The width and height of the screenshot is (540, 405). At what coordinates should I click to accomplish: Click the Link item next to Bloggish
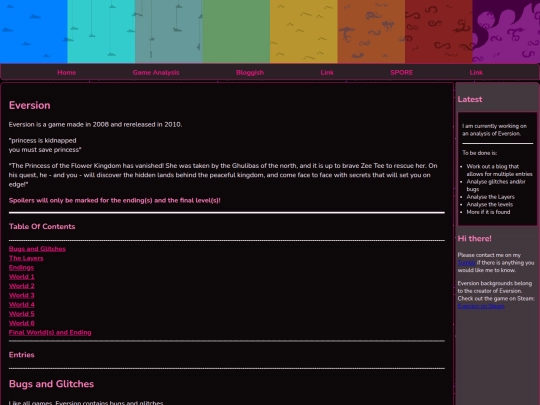tap(327, 72)
